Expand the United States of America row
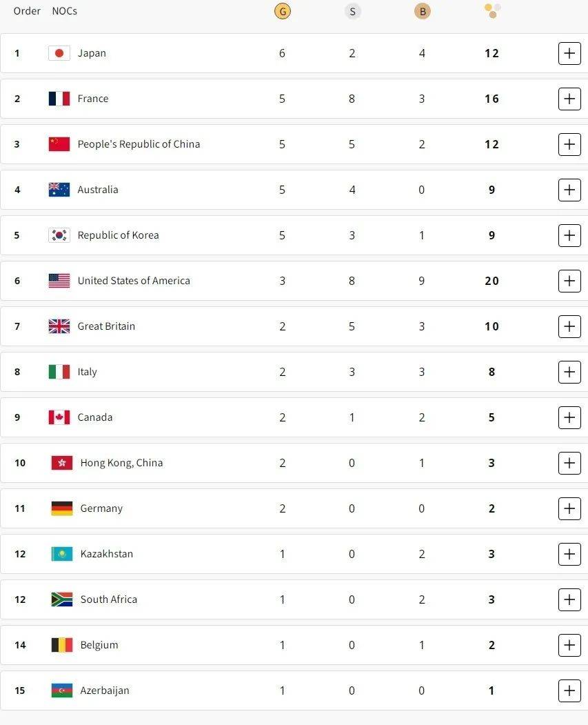The image size is (588, 725). (x=569, y=281)
